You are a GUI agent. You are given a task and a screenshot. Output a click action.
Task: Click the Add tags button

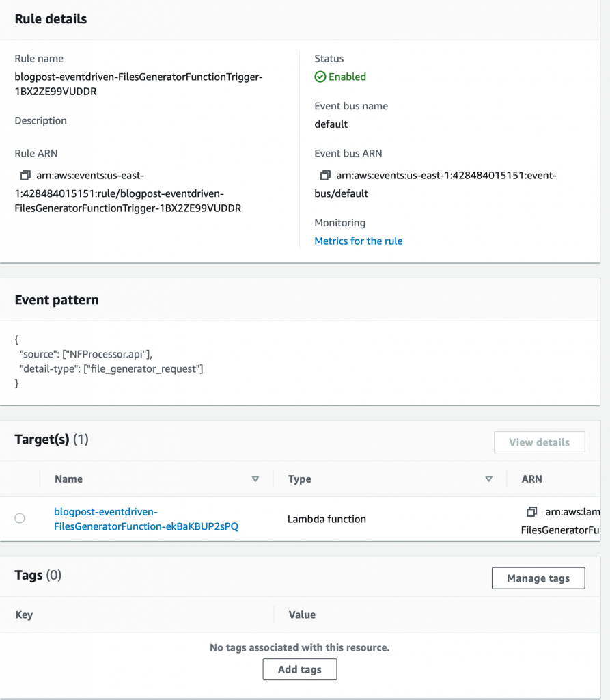click(300, 669)
